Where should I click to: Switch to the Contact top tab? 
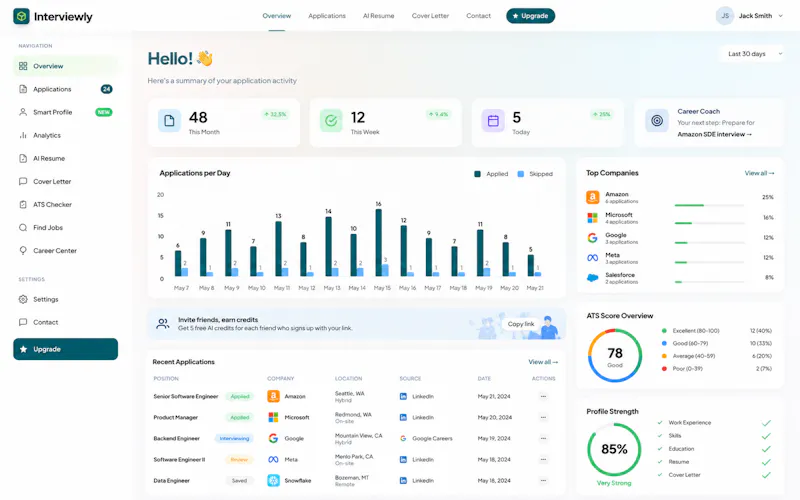coord(479,16)
